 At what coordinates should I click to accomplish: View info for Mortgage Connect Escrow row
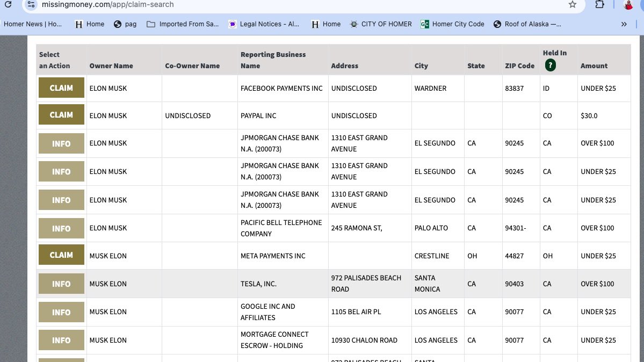pyautogui.click(x=61, y=340)
